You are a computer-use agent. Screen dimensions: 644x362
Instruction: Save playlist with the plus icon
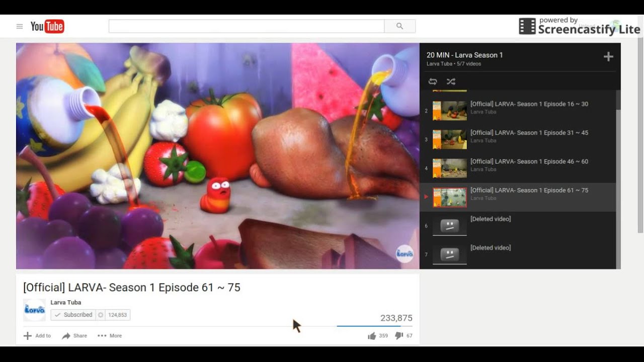tap(608, 57)
